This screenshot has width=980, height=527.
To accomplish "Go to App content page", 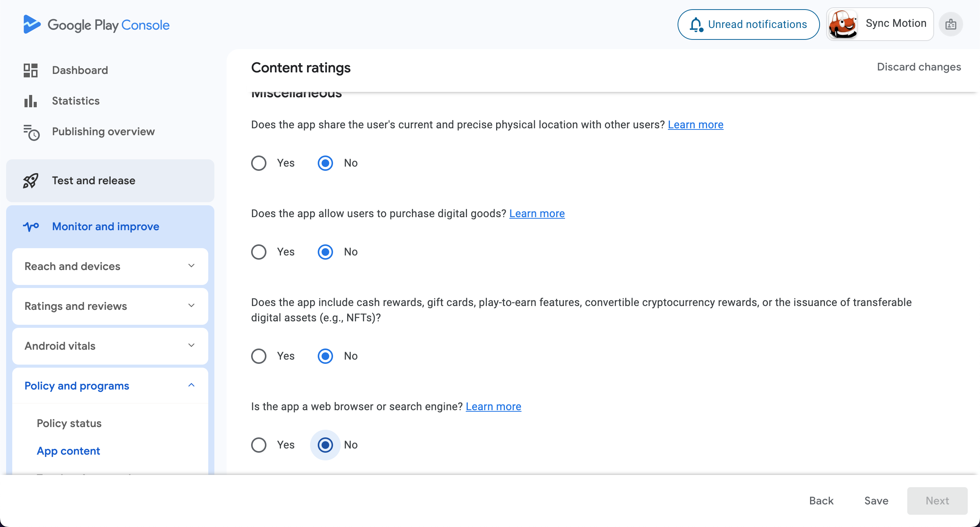I will coord(69,451).
